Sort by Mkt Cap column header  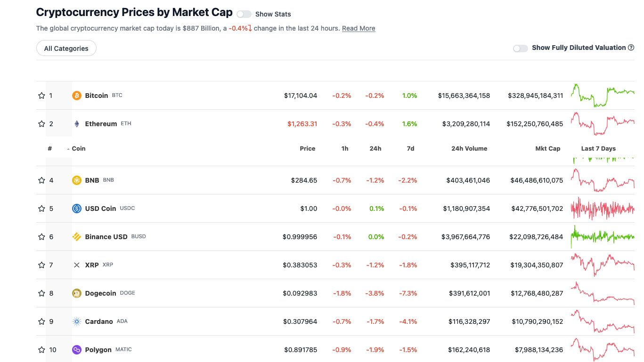[x=548, y=149]
